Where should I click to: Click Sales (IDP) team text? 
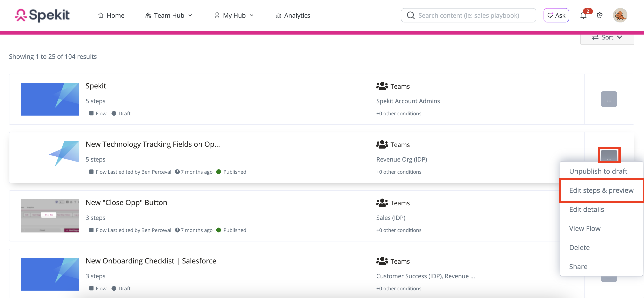coord(391,218)
